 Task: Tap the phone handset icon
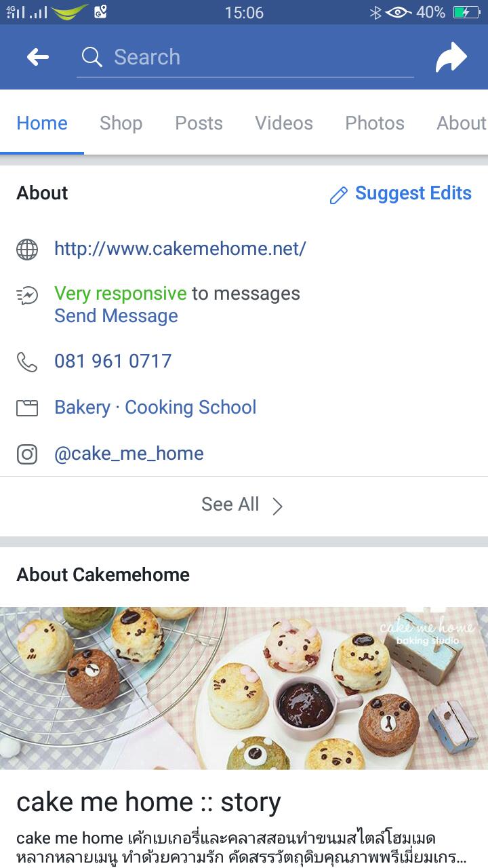click(27, 361)
